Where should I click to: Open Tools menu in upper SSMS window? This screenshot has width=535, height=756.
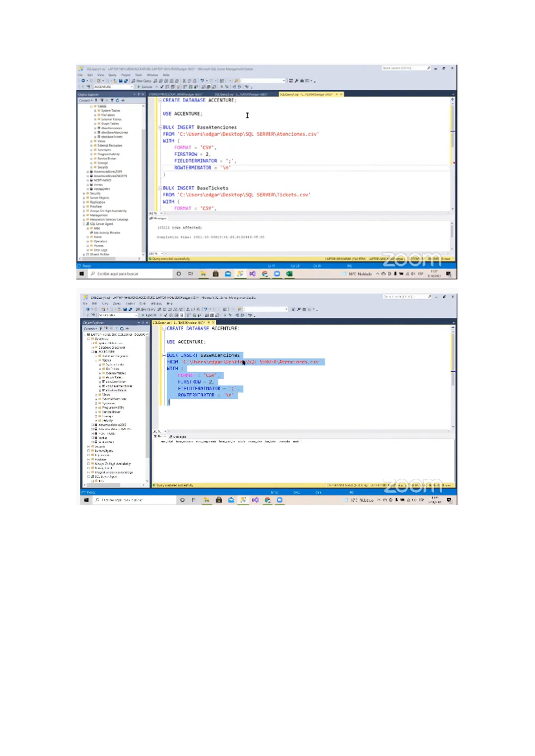139,75
